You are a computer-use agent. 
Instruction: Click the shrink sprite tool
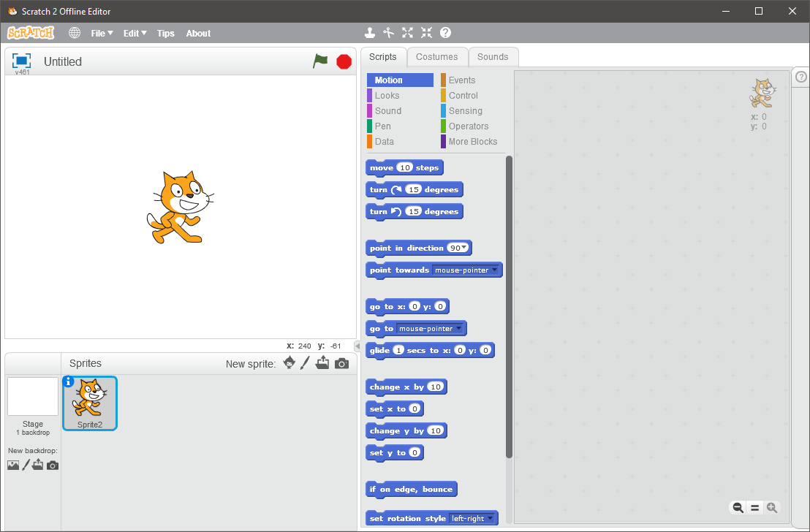tap(426, 32)
